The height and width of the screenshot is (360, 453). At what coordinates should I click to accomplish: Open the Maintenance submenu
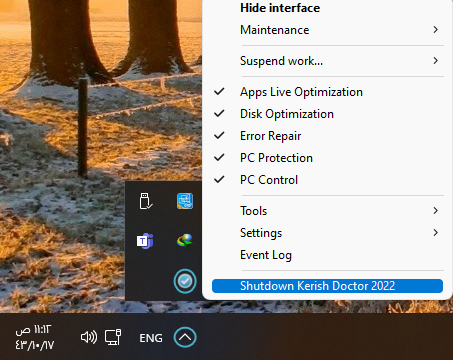tap(327, 30)
